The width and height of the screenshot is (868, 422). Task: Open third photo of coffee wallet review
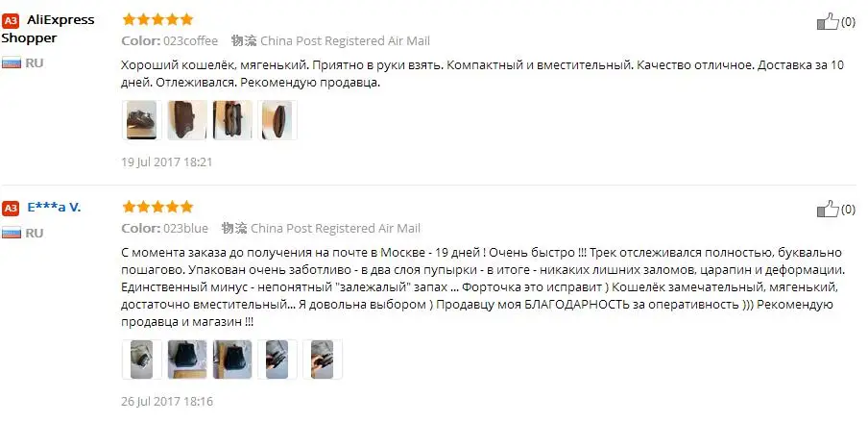(x=232, y=120)
